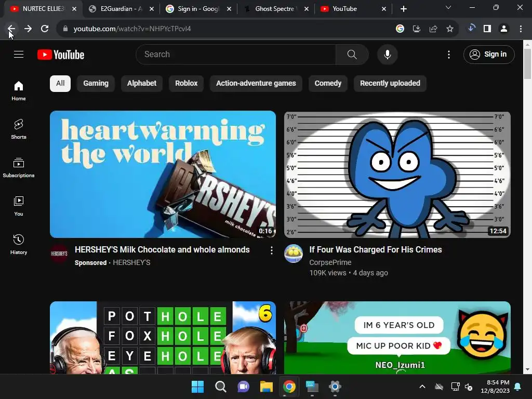Open History in sidebar

(x=19, y=244)
